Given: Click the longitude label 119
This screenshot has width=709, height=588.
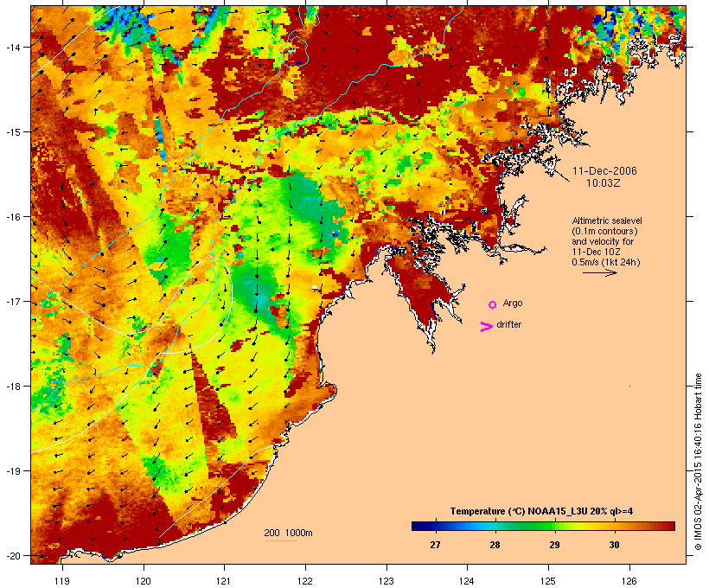Looking at the screenshot, I should coord(62,581).
